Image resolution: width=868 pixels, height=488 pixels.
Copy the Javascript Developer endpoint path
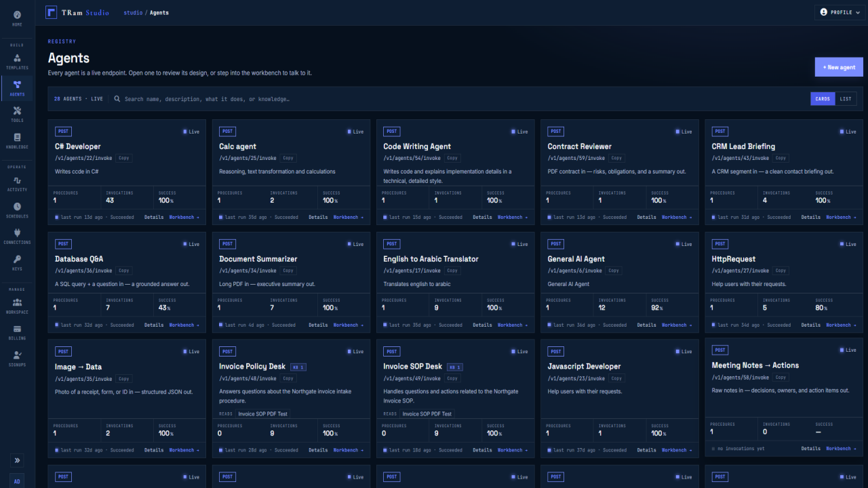(x=616, y=378)
